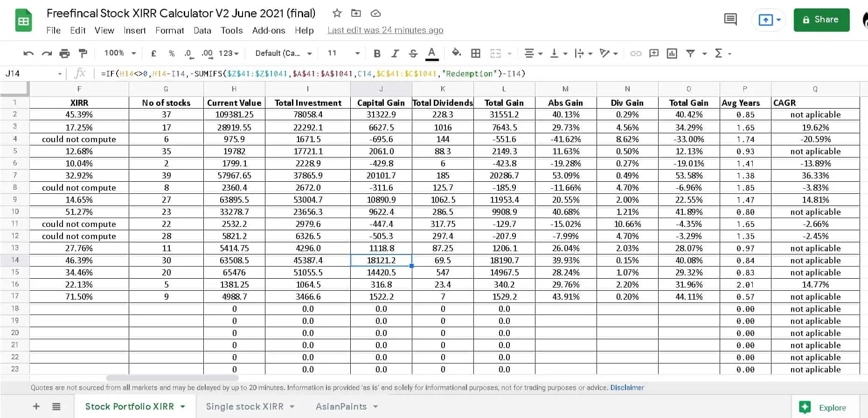Switch to AsianPaints sheet tab
The height and width of the screenshot is (418, 868).
click(341, 406)
